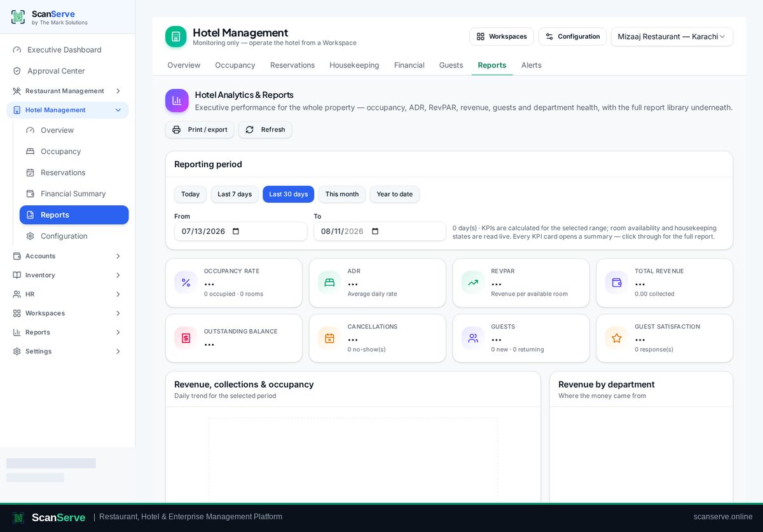763x532 pixels.
Task: Click the Hotel Management building icon in sidebar
Action: (17, 110)
